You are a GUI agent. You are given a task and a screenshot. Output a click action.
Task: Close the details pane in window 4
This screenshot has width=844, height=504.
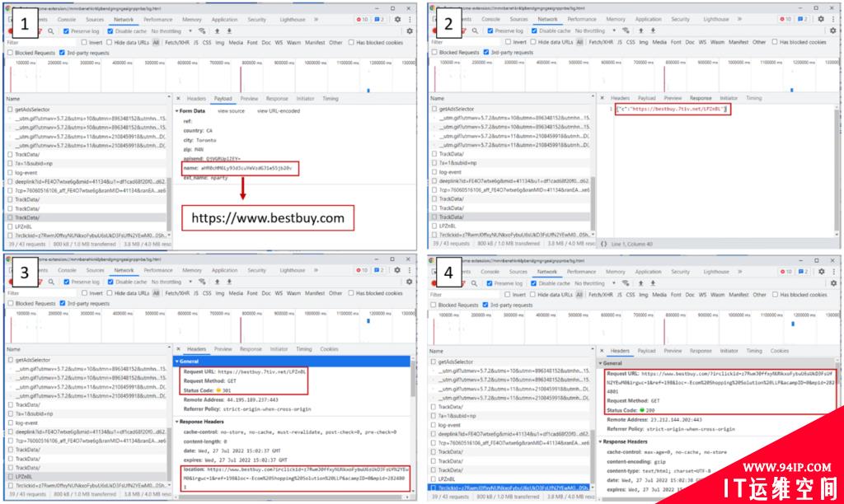pyautogui.click(x=603, y=352)
